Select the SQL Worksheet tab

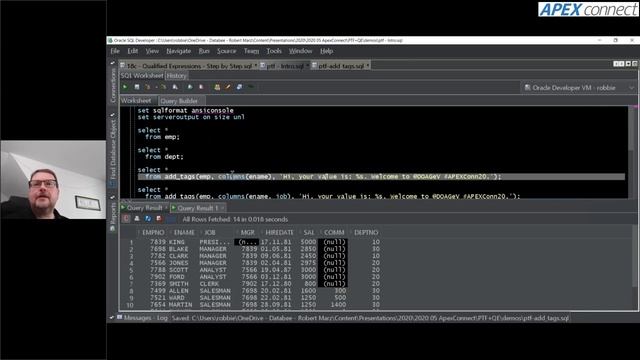142,76
